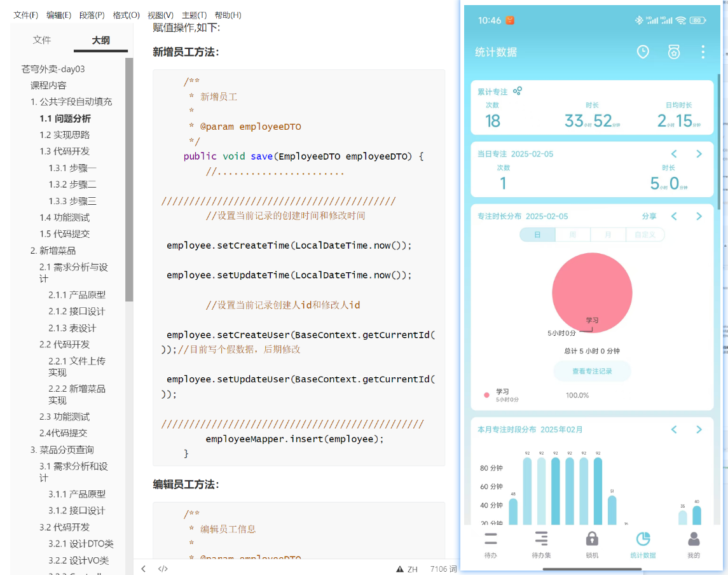Collapse sidebar with the back arrow
This screenshot has height=575, width=728.
pyautogui.click(x=144, y=569)
